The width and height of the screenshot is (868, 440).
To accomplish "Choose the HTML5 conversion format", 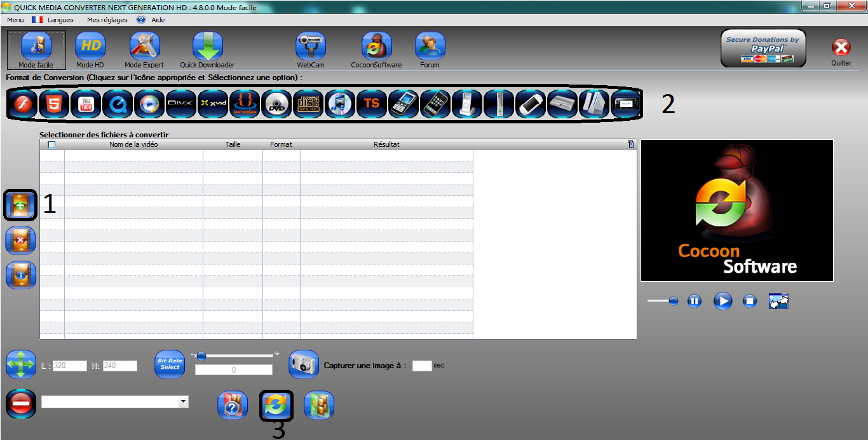I will coord(54,103).
